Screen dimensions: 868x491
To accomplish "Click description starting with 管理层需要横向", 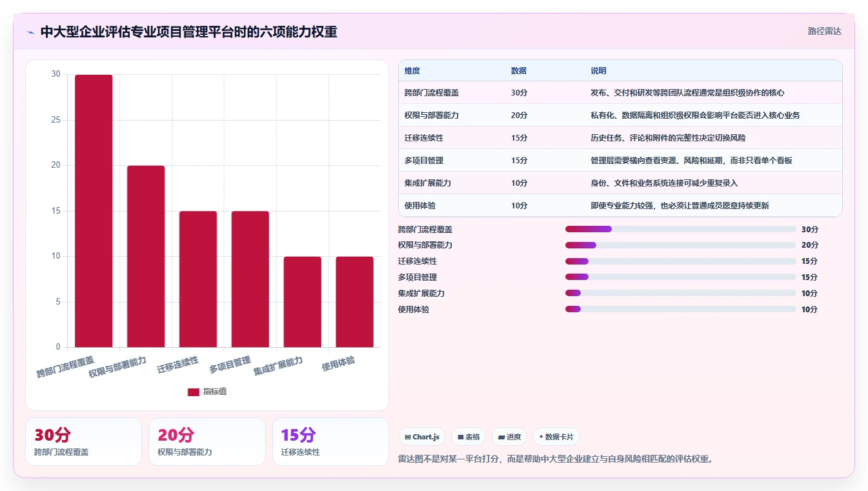I will tap(691, 161).
